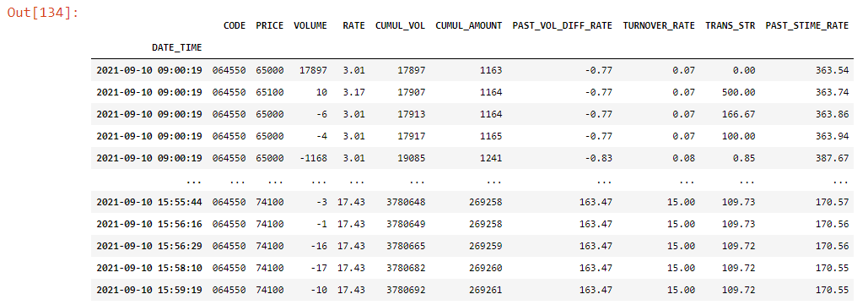Select CUMUL_VOL value 3780692
This screenshot has height=305, width=868.
[x=406, y=290]
